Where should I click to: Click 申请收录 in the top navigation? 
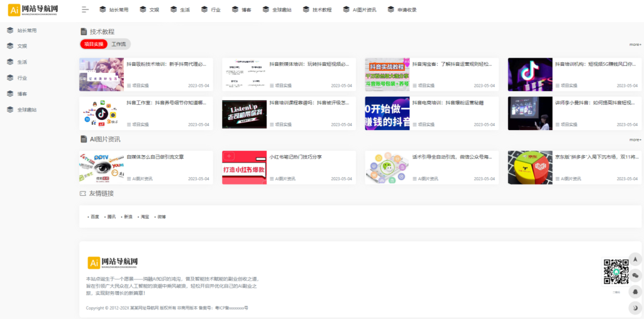click(402, 10)
